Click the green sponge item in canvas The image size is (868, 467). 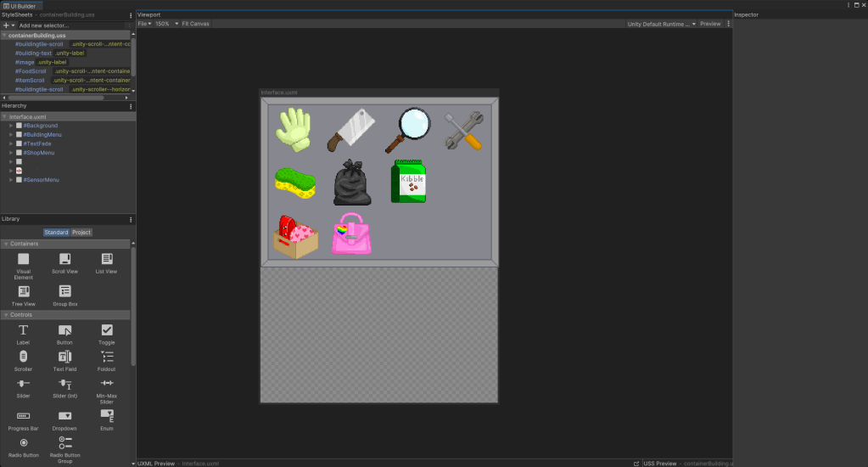[x=295, y=183]
